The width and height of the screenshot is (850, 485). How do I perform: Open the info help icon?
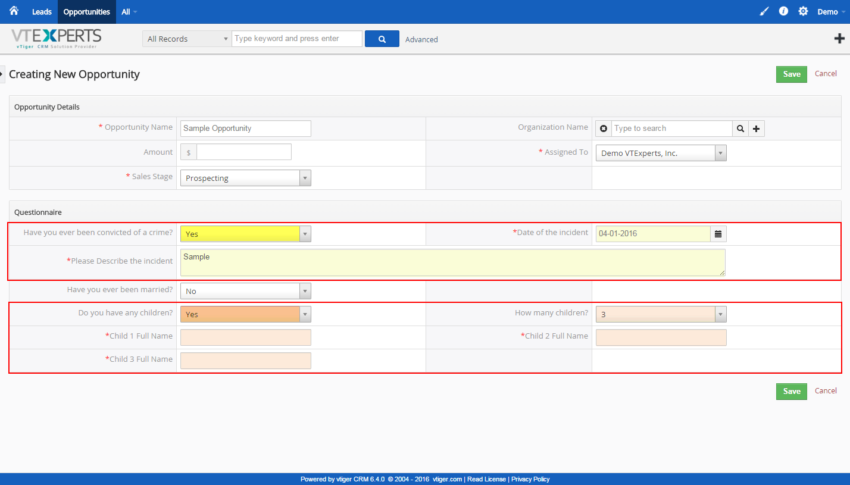(x=783, y=11)
